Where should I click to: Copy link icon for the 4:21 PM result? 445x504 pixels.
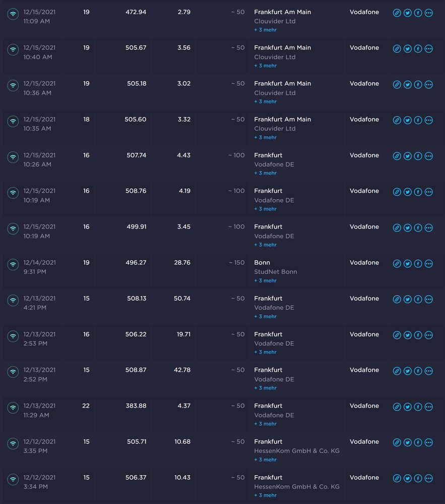[397, 299]
